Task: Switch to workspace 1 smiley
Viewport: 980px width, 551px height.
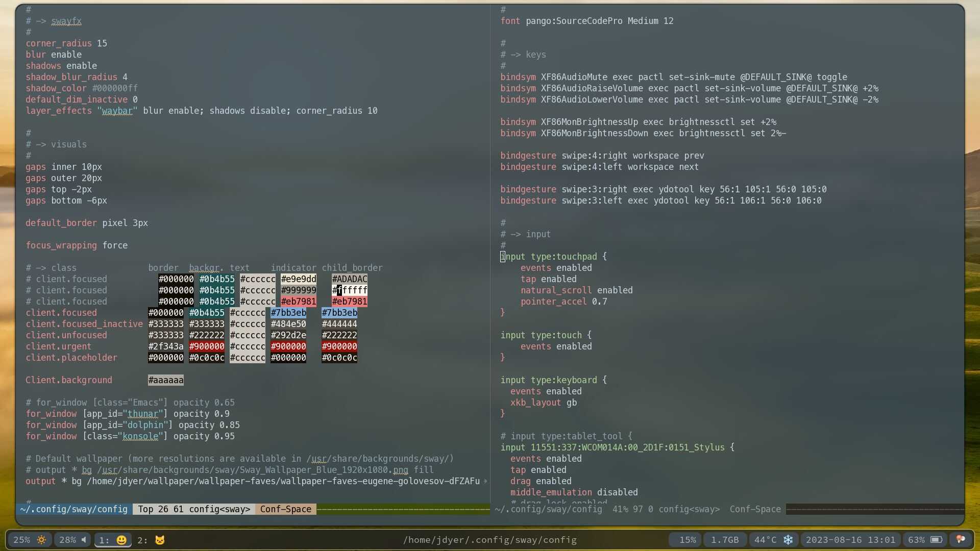Action: pos(113,540)
